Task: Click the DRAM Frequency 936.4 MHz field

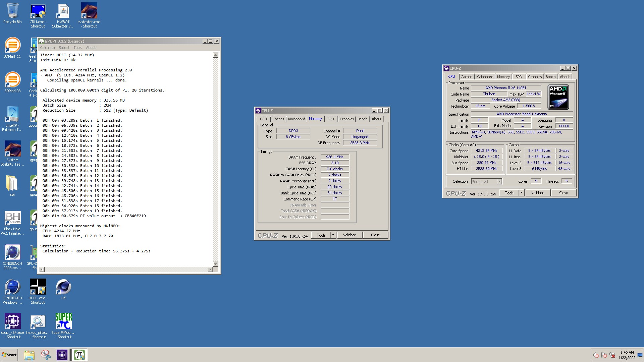Action: tap(335, 157)
